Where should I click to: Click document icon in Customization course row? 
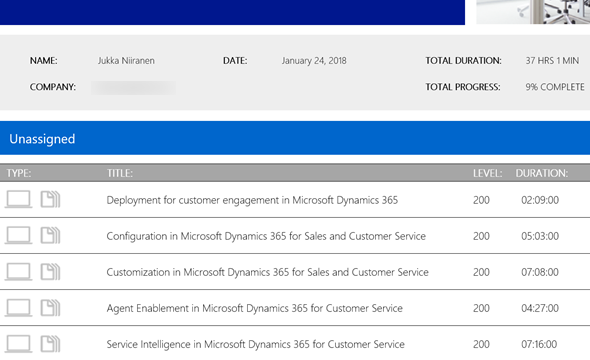pos(50,271)
